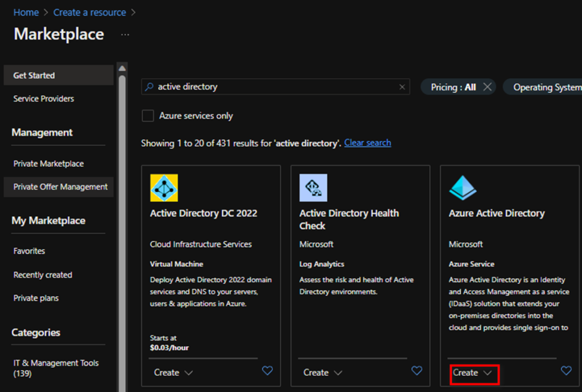This screenshot has height=392, width=582.
Task: Click the Azure Active Directory logo icon
Action: tap(463, 187)
